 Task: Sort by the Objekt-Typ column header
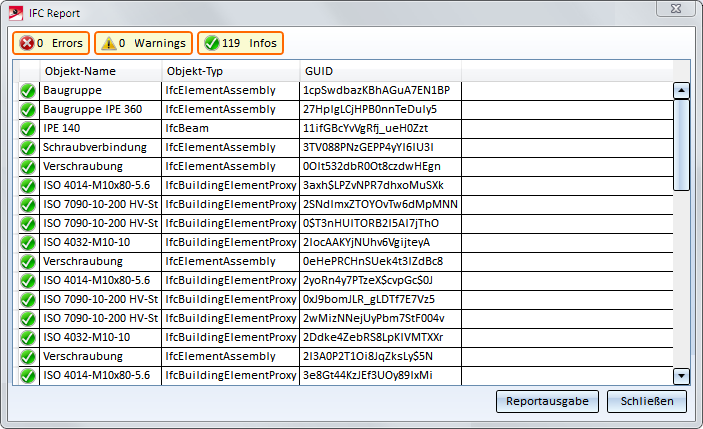231,71
